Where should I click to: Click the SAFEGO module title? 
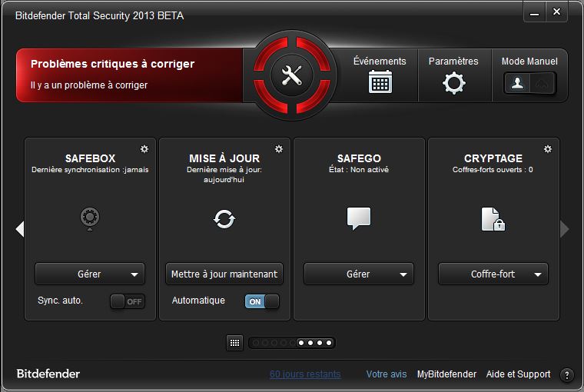(x=359, y=158)
